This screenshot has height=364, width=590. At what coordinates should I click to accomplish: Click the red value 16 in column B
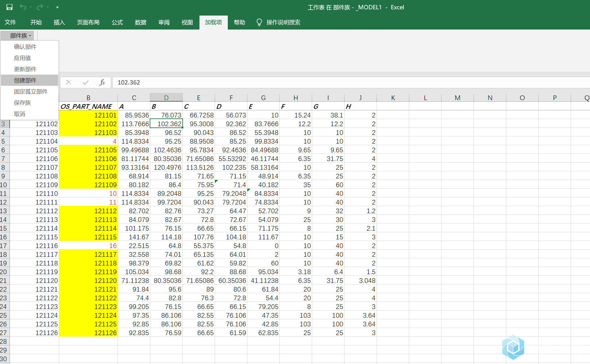coord(88,246)
